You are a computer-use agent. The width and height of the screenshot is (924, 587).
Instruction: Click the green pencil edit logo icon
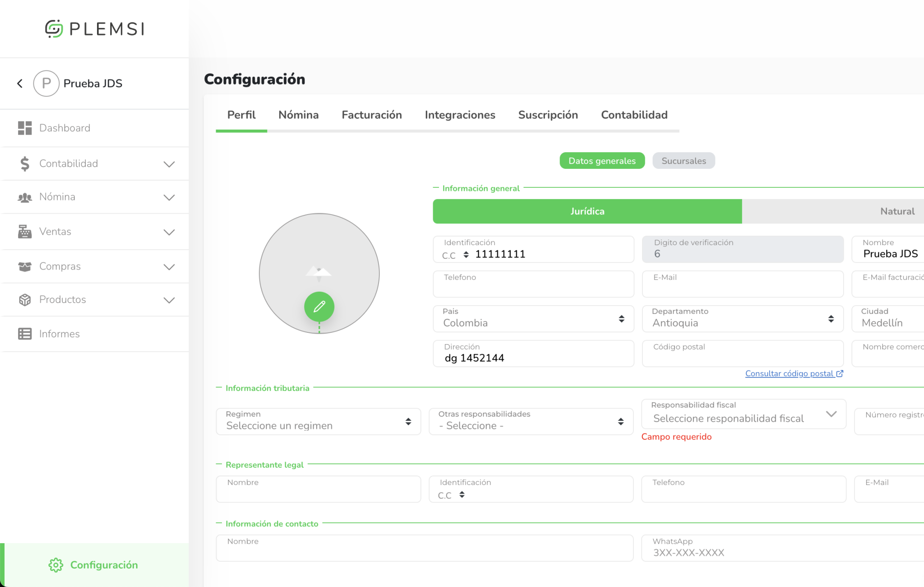pos(319,307)
